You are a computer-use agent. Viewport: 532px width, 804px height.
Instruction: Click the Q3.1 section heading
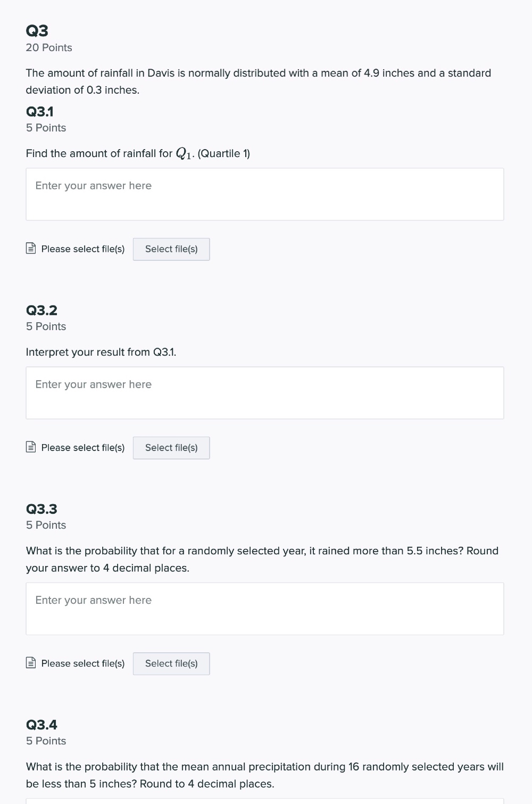pyautogui.click(x=40, y=112)
